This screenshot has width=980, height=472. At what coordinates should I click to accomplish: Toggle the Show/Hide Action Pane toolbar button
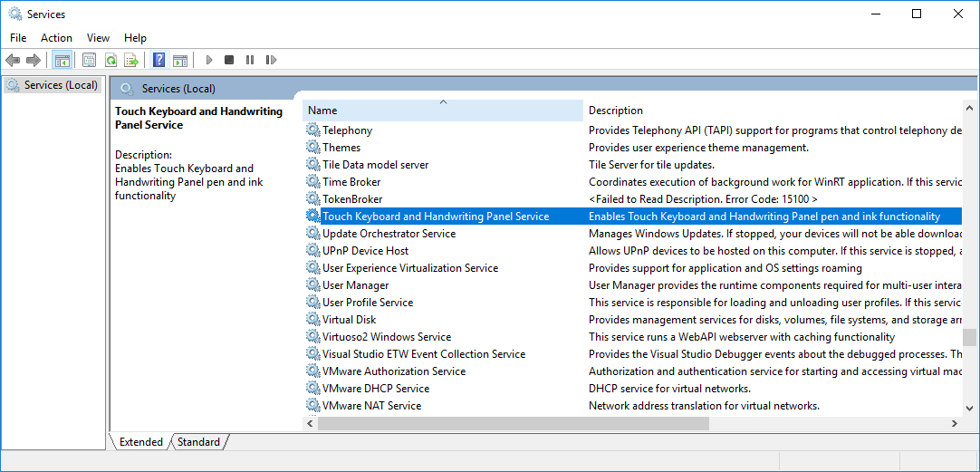click(180, 60)
